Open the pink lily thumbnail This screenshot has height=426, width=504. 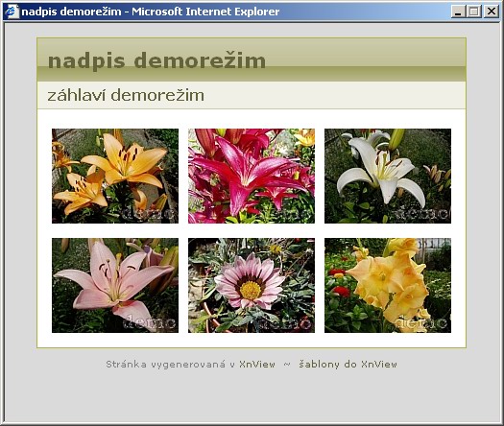point(115,285)
